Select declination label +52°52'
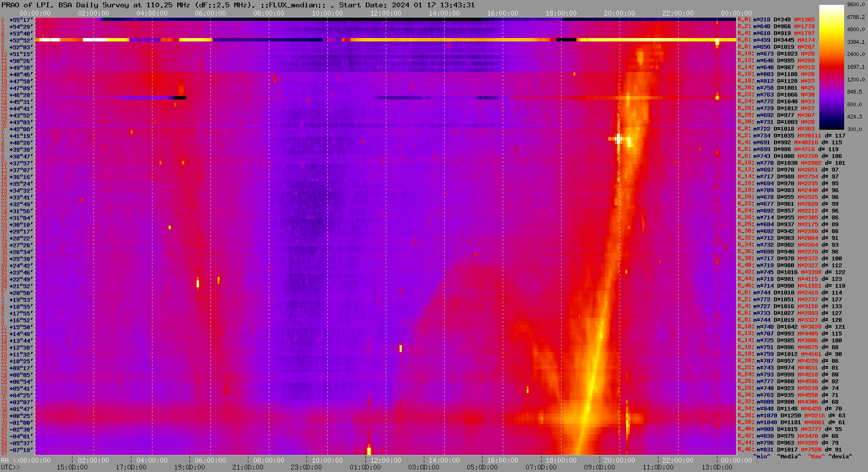Viewport: 868px width, 472px height. [x=21, y=40]
